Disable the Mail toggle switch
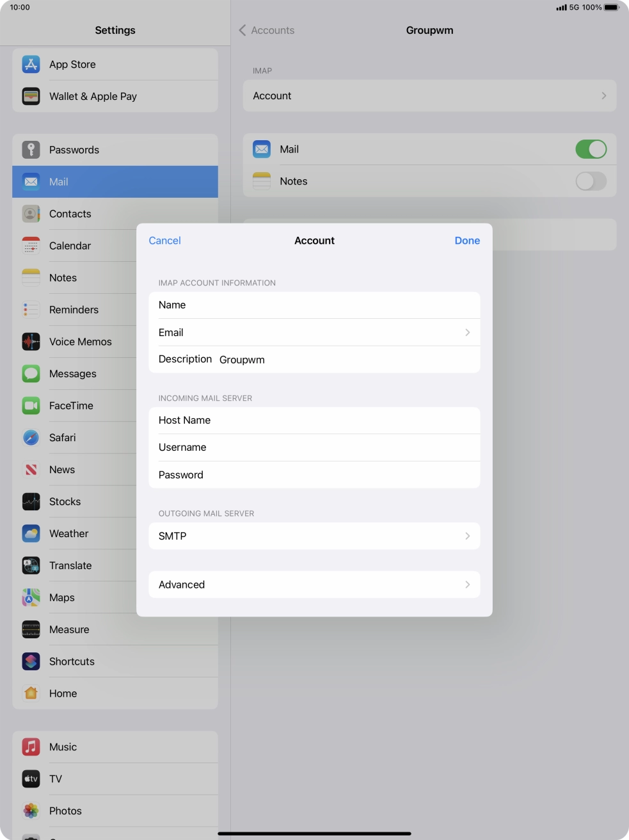 pos(590,149)
